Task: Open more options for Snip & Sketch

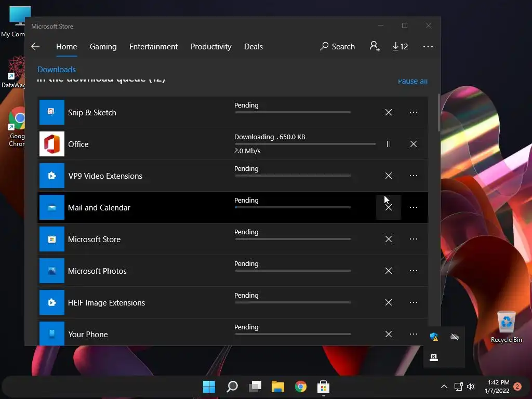Action: pyautogui.click(x=413, y=112)
